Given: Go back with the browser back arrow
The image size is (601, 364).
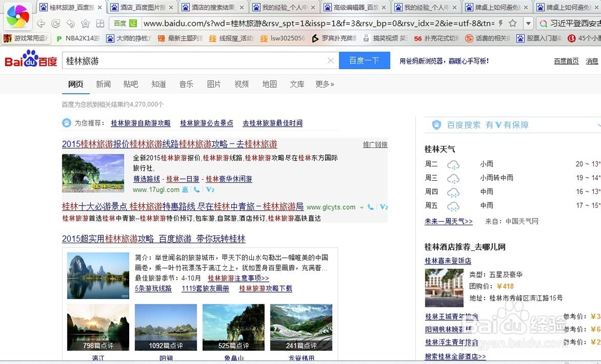Looking at the screenshot, I should click(x=41, y=23).
